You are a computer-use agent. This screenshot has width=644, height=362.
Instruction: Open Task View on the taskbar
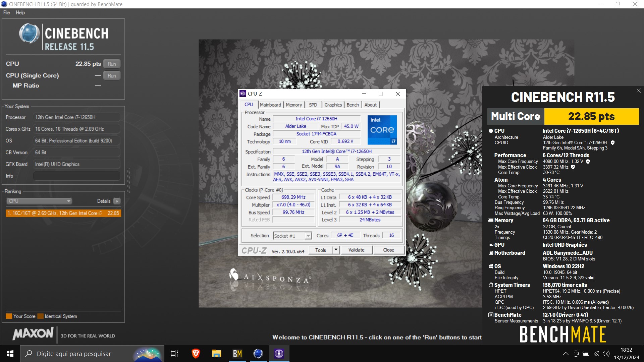174,354
